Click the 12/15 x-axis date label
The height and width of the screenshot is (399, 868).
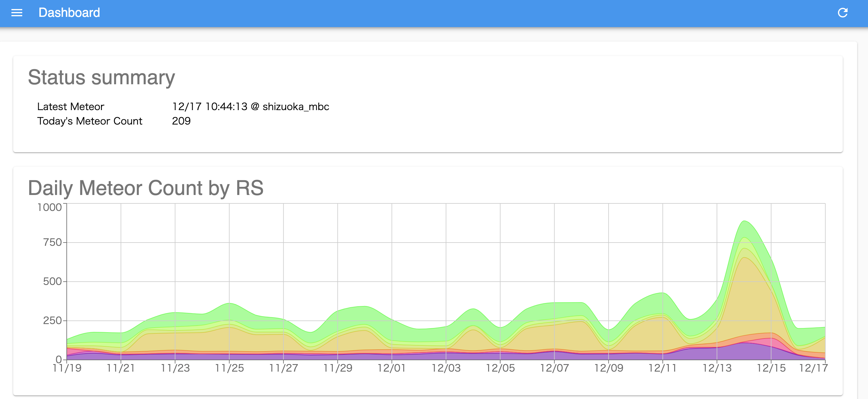(771, 368)
